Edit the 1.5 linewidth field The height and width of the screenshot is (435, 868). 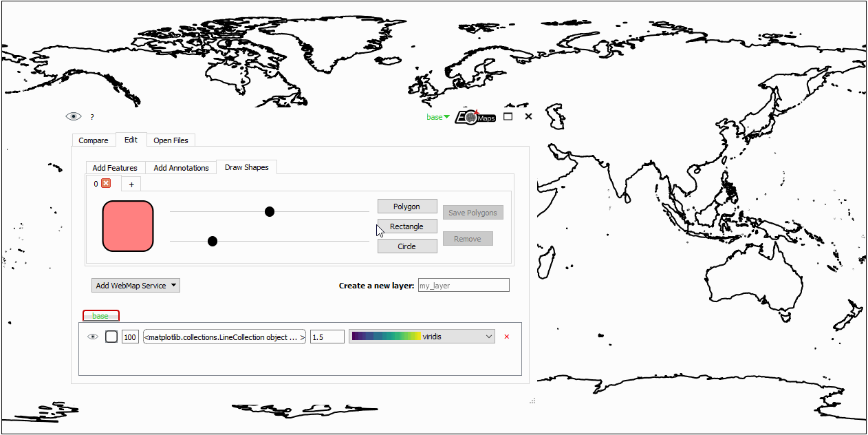coord(327,337)
